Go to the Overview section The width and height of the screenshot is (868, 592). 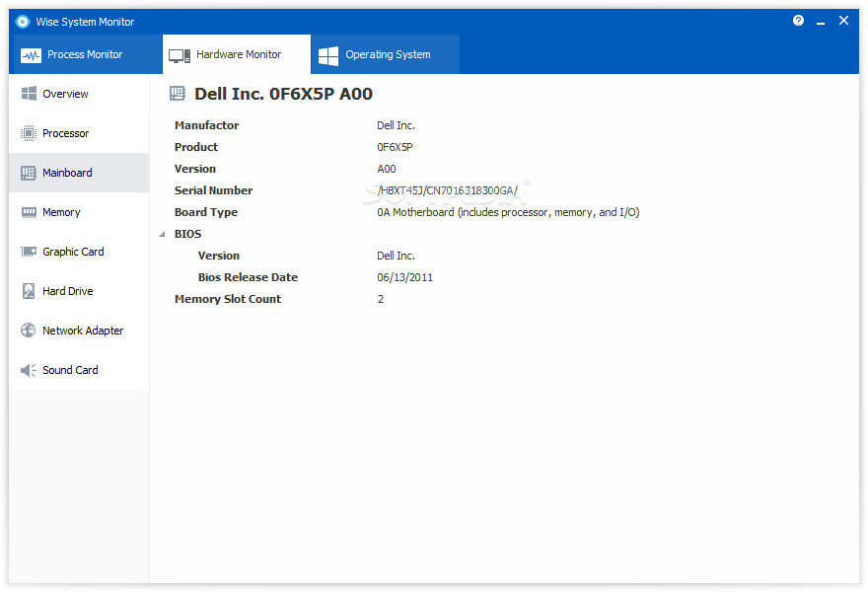79,94
